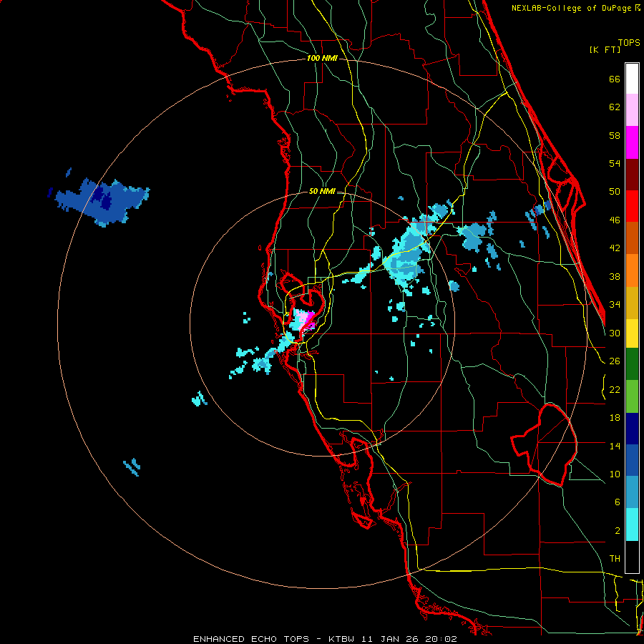Click the Enhanced Echo Tops KTBW caption
This screenshot has width=644, height=644.
click(325, 639)
